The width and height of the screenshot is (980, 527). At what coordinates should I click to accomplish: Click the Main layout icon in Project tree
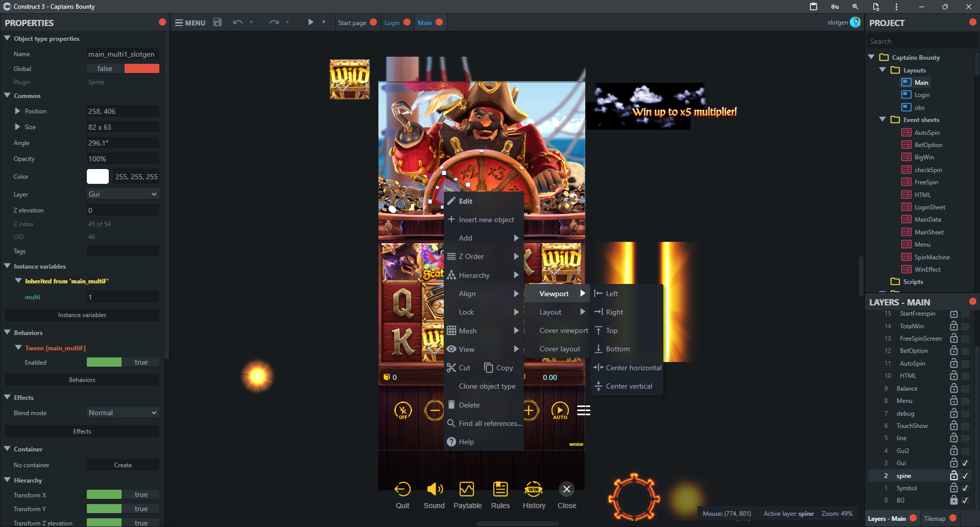point(906,82)
